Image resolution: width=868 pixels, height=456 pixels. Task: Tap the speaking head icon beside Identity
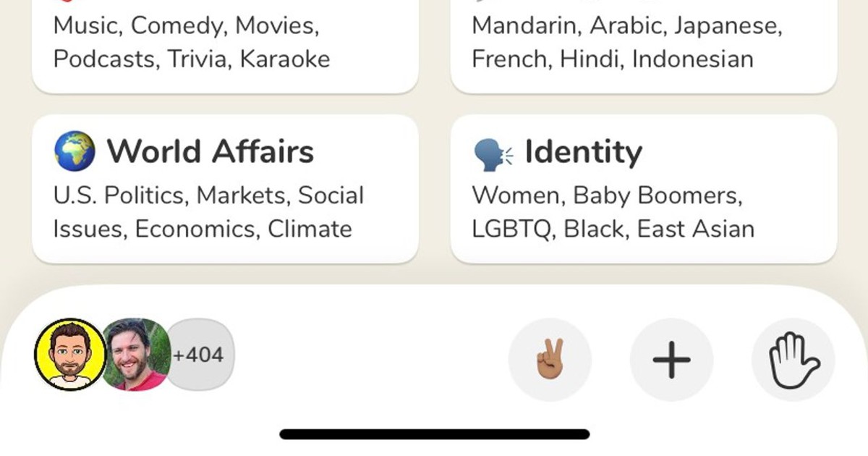tap(493, 153)
